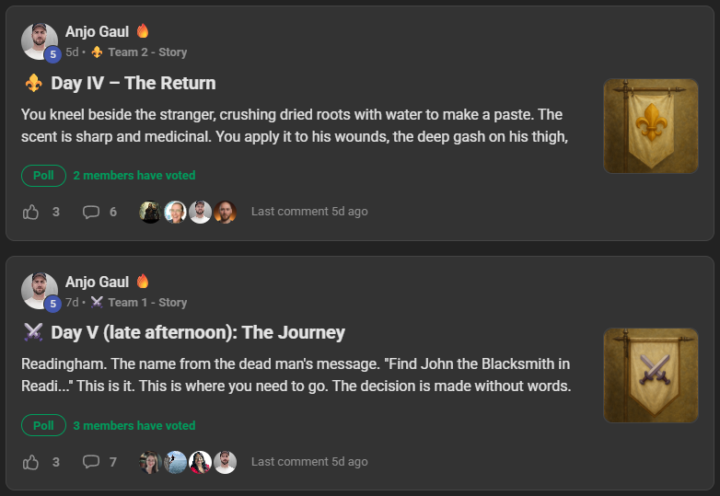Click first commenter avatar on Day IV post
The height and width of the screenshot is (496, 720).
pyautogui.click(x=150, y=212)
